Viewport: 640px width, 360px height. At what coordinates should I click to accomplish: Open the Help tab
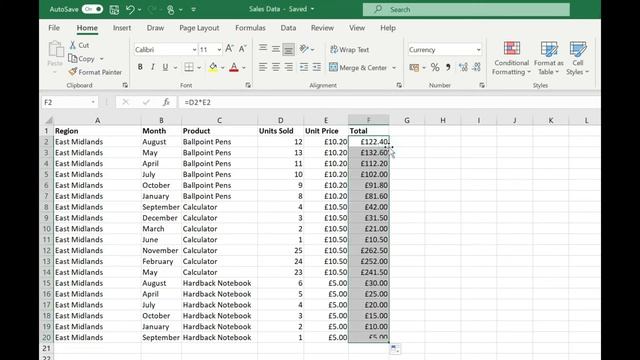388,28
